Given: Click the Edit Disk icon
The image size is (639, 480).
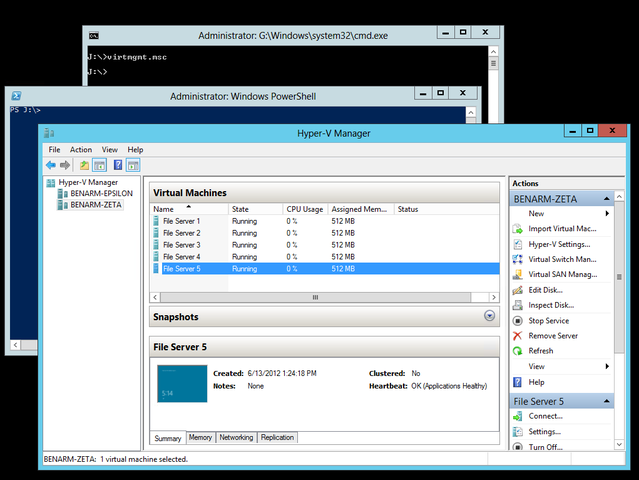Looking at the screenshot, I should (x=518, y=290).
